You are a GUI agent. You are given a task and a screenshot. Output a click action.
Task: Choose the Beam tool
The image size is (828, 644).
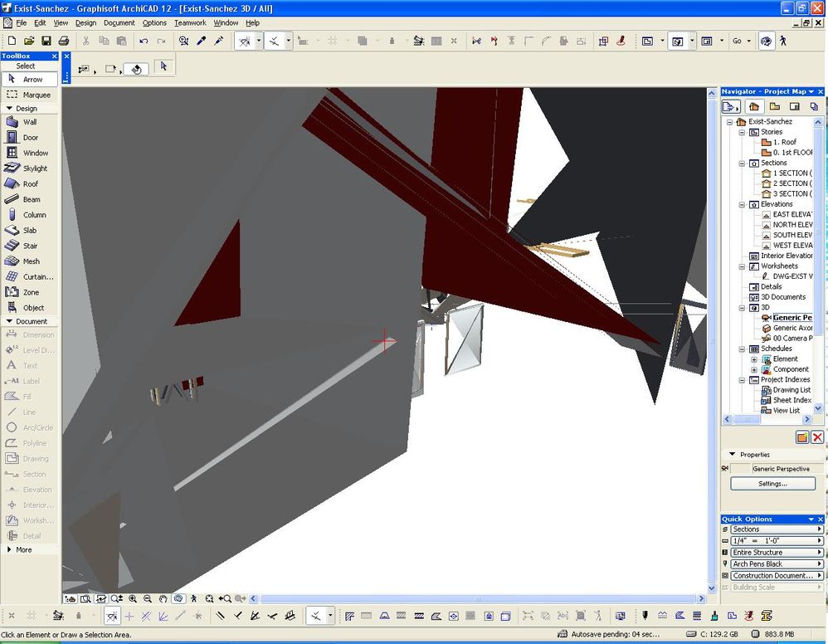coord(30,199)
